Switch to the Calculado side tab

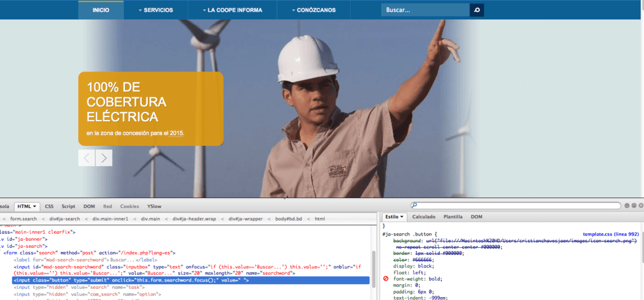pos(423,217)
